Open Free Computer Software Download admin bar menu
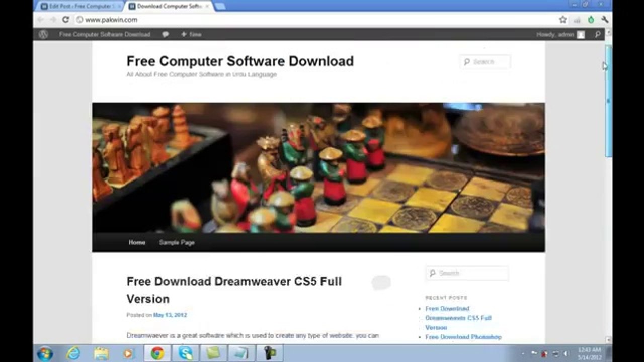The image size is (644, 362). (105, 34)
